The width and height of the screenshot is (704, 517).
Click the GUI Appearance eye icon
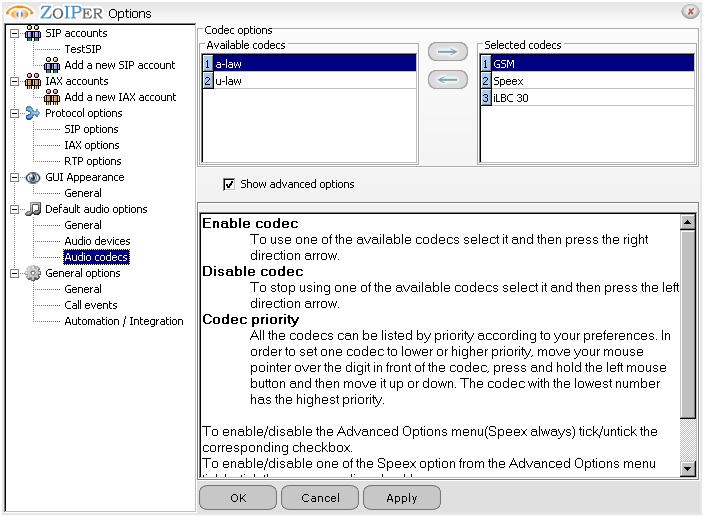coord(33,177)
